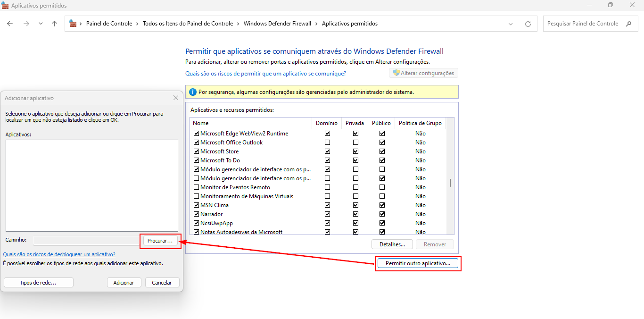This screenshot has height=319, width=644.
Task: Restore down the Aplicativos permitidos window
Action: pyautogui.click(x=611, y=5)
